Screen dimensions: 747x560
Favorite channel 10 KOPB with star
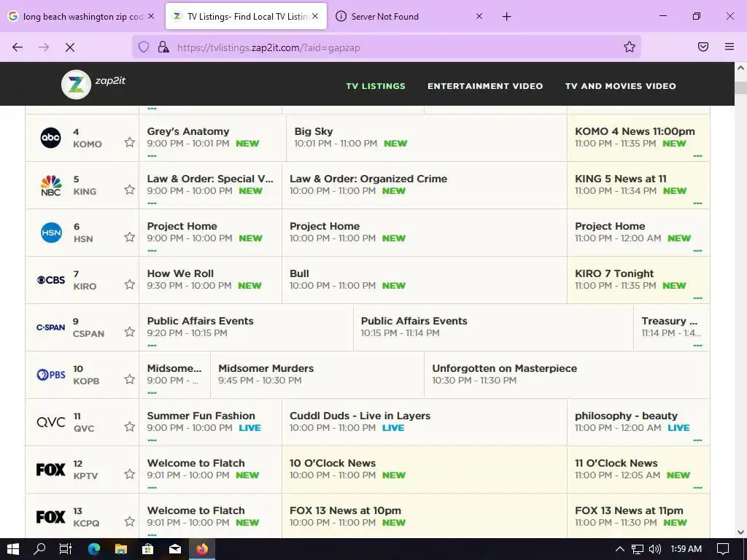point(130,379)
